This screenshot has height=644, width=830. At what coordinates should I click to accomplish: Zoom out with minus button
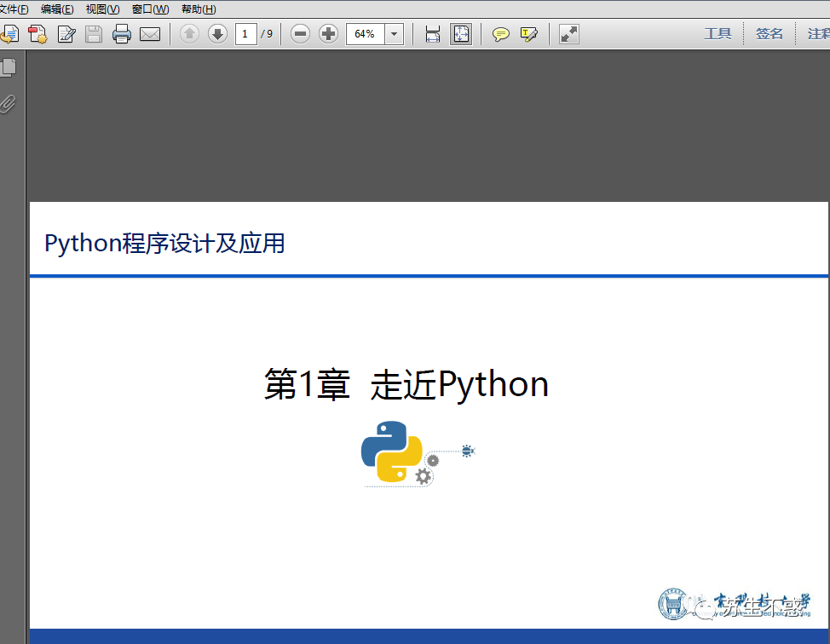click(x=300, y=34)
